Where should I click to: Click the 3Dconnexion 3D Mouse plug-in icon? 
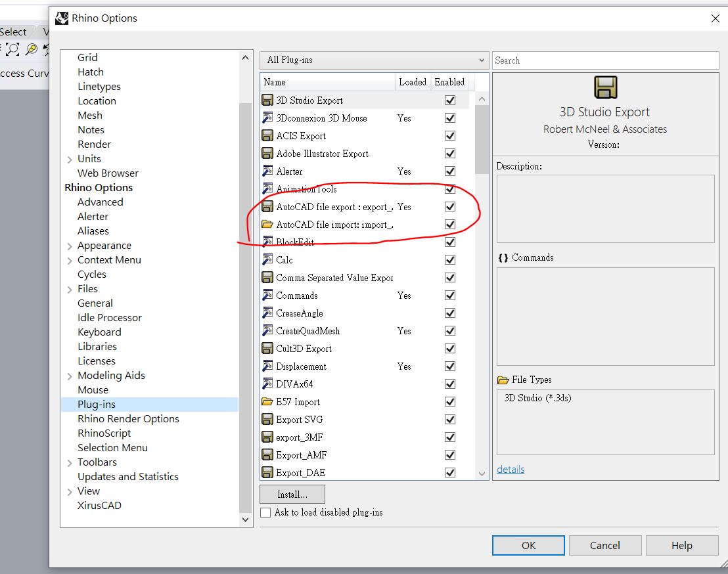(267, 118)
